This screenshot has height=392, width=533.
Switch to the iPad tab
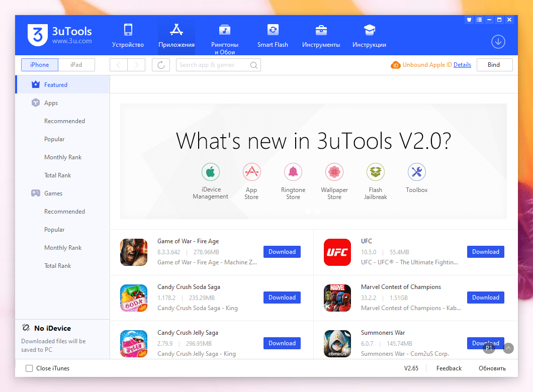coord(76,64)
